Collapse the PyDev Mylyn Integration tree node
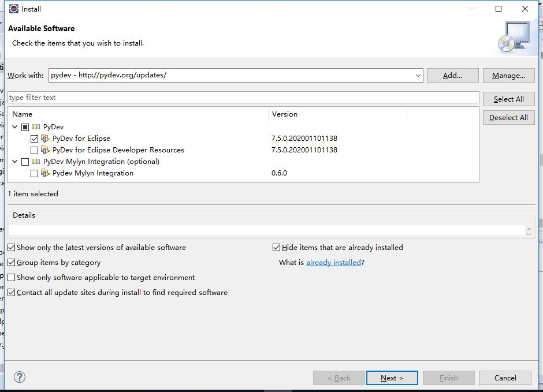This screenshot has width=543, height=392. click(x=15, y=162)
